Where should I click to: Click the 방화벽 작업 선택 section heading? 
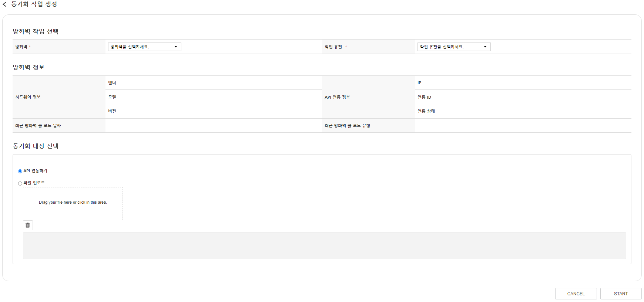tap(36, 31)
